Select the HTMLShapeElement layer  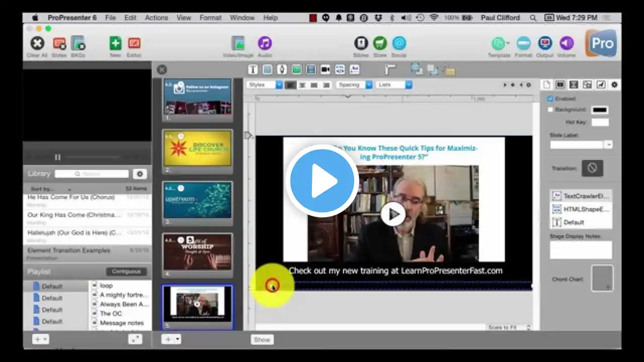click(x=581, y=209)
